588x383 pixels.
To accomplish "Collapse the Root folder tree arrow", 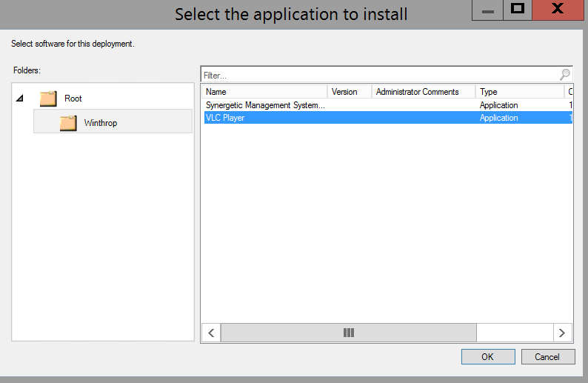I will (20, 99).
